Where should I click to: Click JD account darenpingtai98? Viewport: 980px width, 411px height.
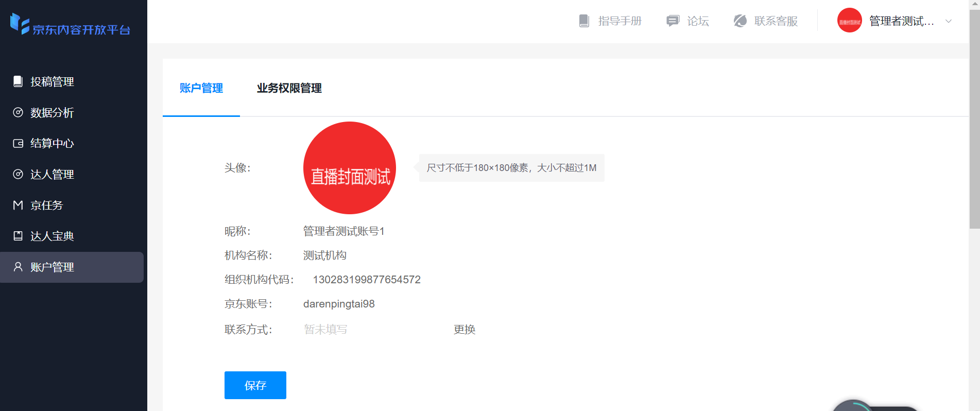click(339, 304)
